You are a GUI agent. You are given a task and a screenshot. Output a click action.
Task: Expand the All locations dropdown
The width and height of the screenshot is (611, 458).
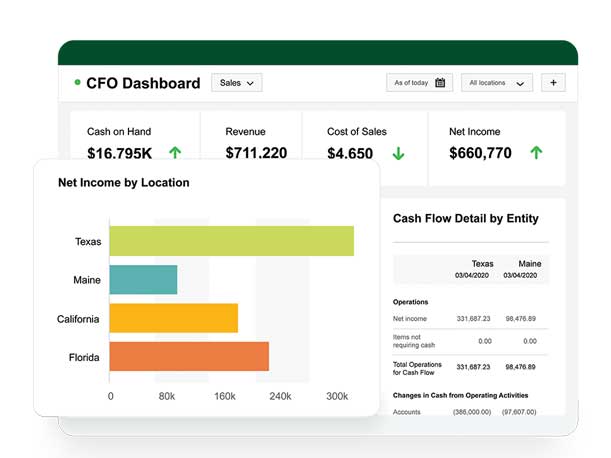tap(497, 83)
